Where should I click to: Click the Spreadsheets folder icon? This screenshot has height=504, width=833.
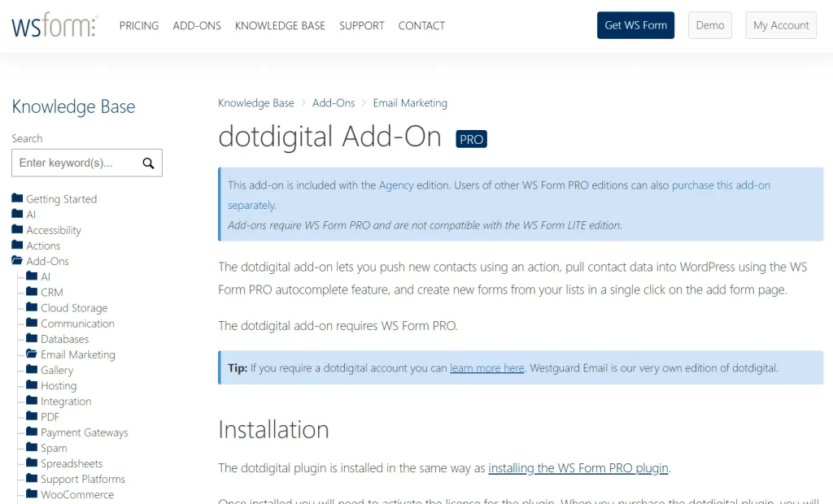(x=32, y=463)
